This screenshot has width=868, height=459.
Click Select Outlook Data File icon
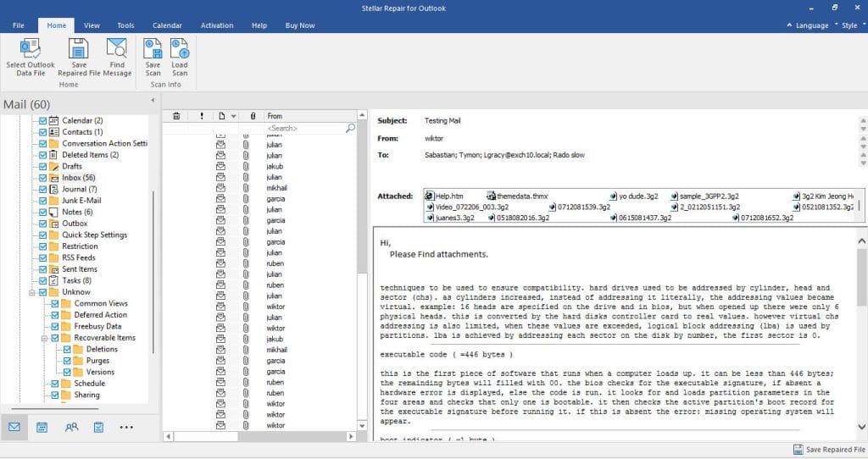(31, 48)
